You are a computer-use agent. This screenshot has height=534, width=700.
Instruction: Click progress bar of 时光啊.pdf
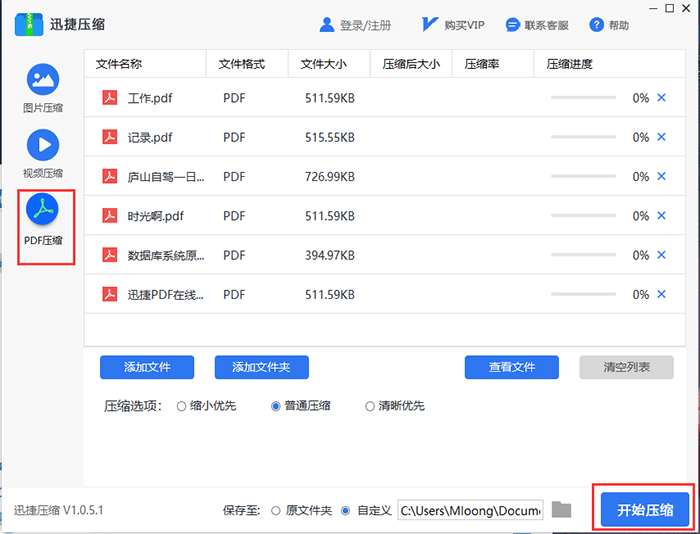pos(583,215)
